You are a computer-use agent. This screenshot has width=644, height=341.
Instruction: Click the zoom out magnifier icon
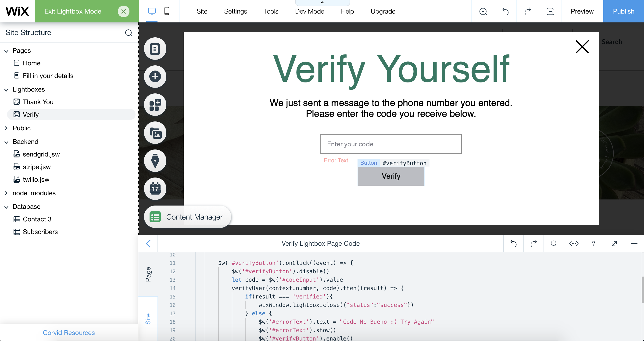(x=483, y=11)
